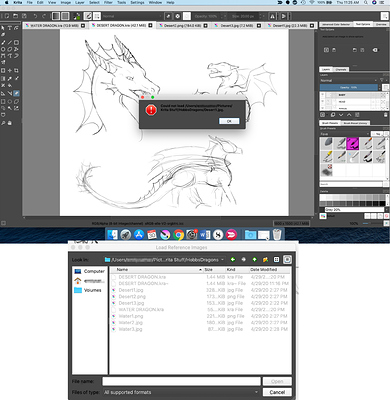Switch file dialog to detail view
Image resolution: width=390 pixels, height=400 pixels.
tap(287, 259)
